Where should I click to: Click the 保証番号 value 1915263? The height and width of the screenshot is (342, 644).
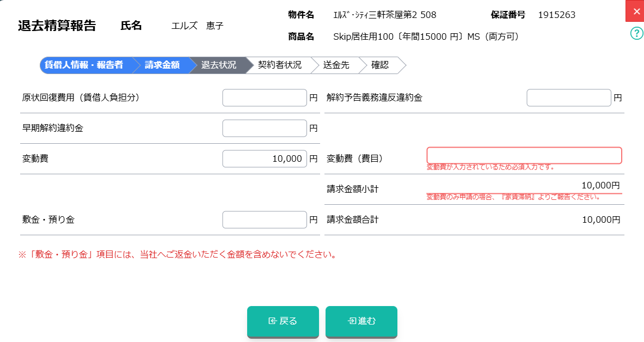[556, 15]
